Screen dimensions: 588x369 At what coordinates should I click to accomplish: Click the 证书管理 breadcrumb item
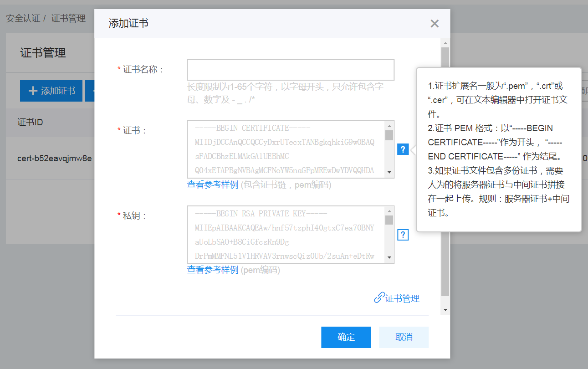click(x=68, y=19)
